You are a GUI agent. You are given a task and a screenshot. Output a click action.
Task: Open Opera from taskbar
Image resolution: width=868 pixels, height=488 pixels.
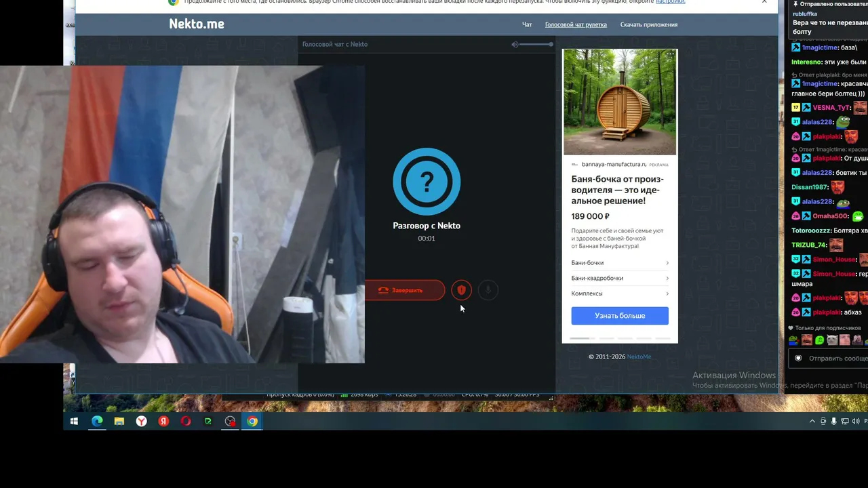click(x=186, y=421)
